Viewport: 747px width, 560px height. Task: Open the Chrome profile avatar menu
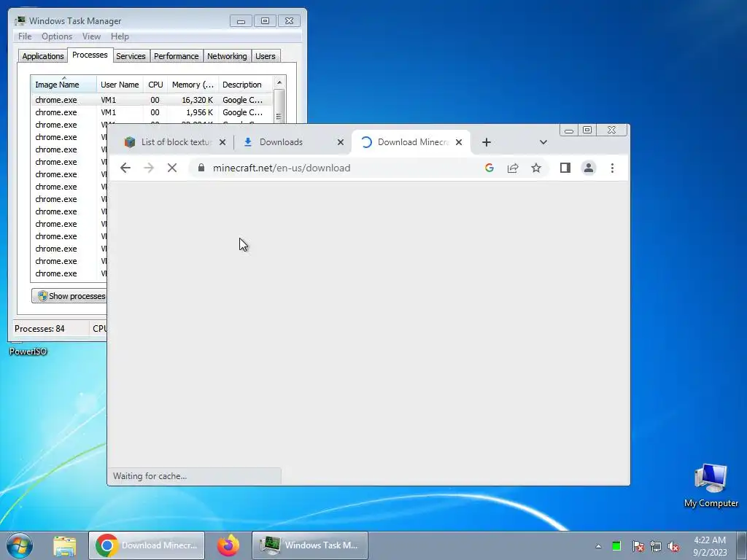[589, 168]
